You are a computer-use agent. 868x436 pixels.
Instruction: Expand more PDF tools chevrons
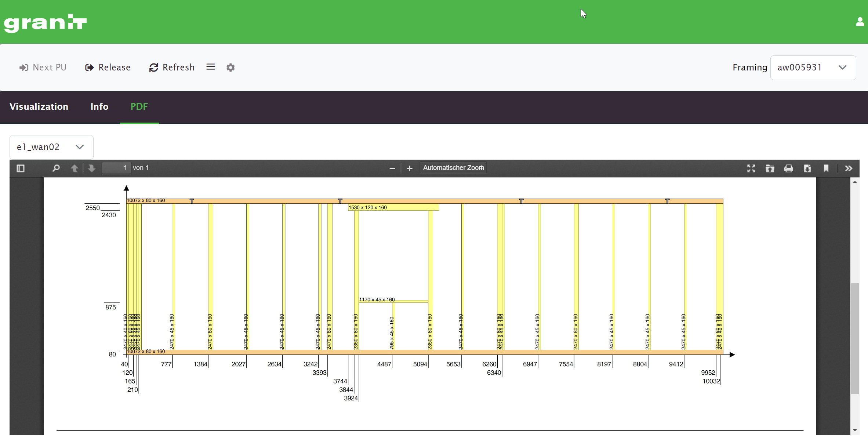click(848, 168)
